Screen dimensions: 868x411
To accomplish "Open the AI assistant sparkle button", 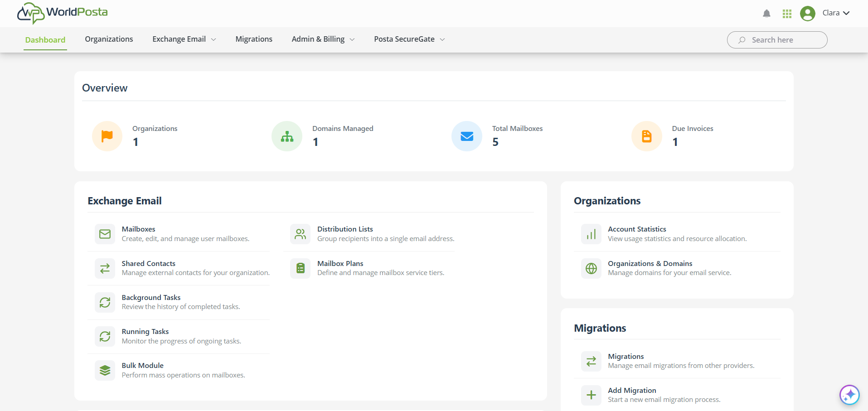I will tap(849, 395).
